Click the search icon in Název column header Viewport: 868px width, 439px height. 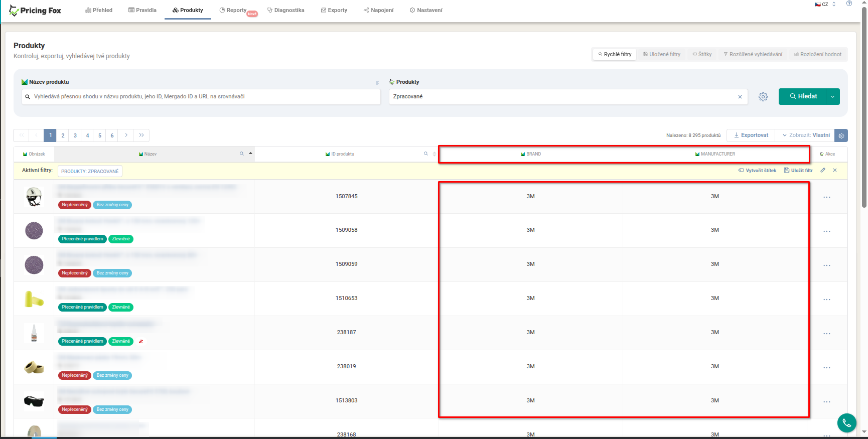(242, 154)
